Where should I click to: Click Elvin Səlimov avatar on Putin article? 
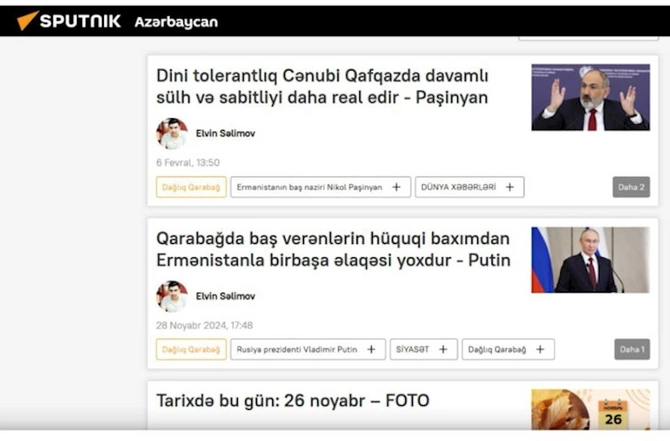click(172, 297)
